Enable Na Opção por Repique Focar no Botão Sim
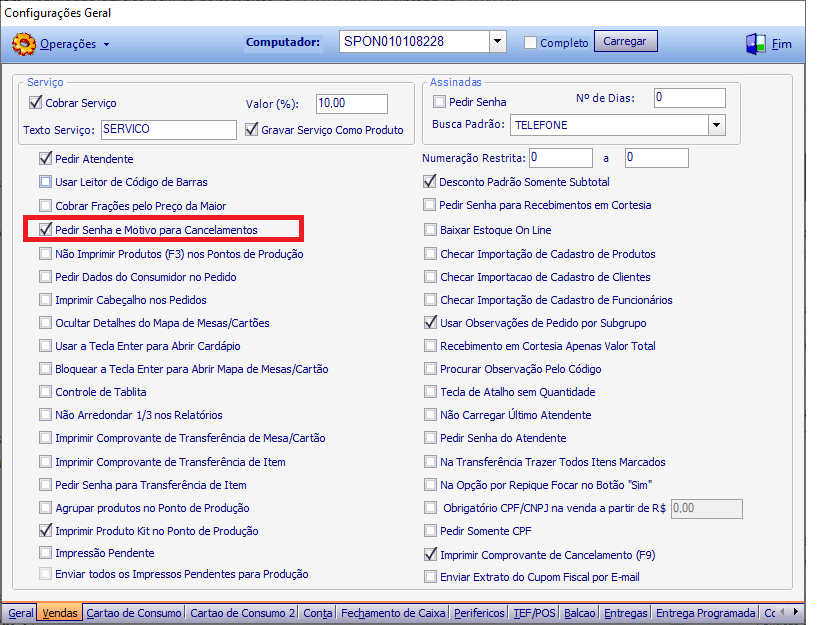 click(x=430, y=485)
